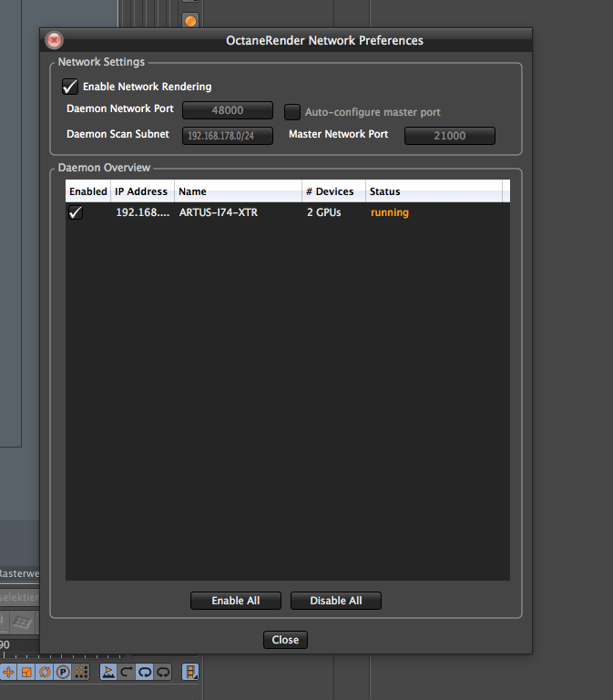Click the orange record dot behind the dialog

pyautogui.click(x=190, y=21)
